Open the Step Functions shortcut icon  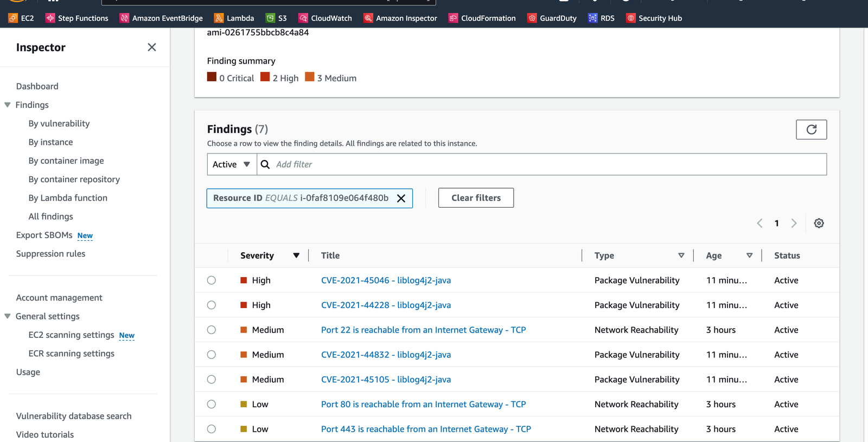pyautogui.click(x=50, y=18)
